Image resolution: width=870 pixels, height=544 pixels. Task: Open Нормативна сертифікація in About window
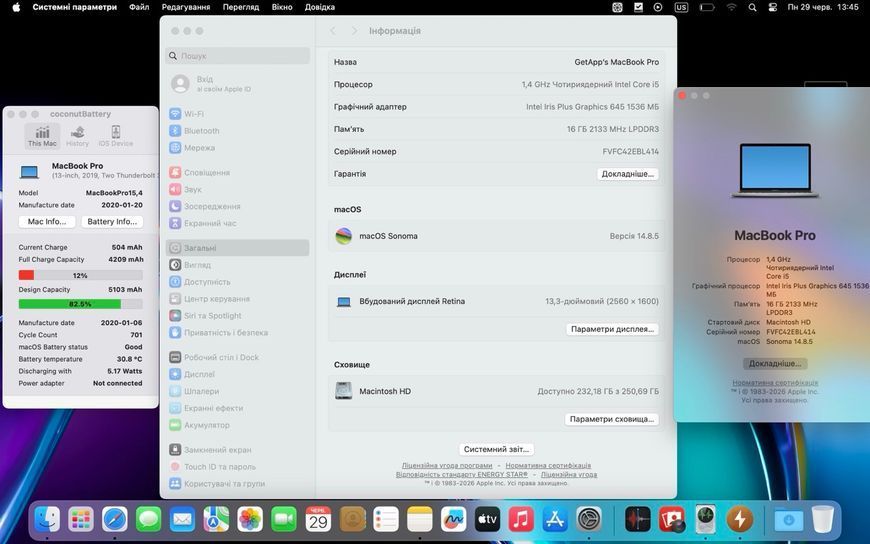point(775,383)
